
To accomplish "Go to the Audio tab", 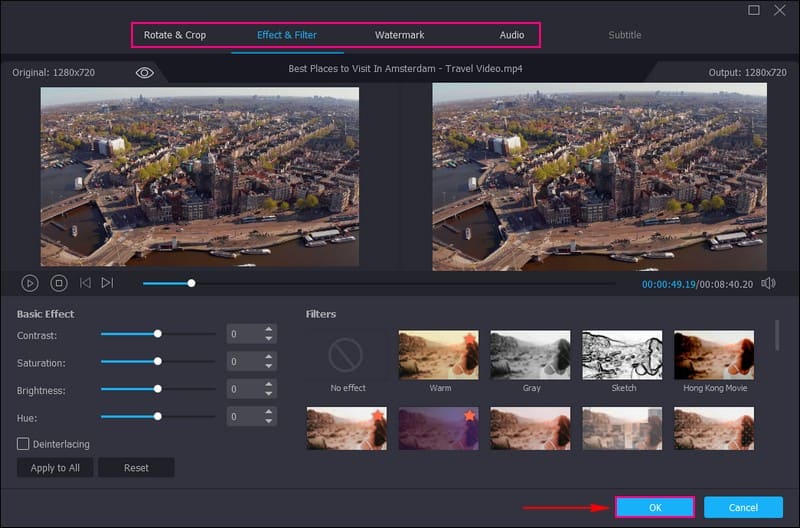I will coord(512,35).
